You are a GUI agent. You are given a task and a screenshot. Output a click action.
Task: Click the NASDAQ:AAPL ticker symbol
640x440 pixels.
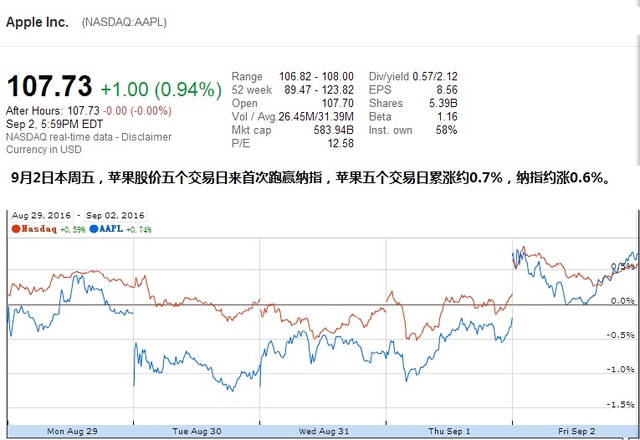click(124, 22)
